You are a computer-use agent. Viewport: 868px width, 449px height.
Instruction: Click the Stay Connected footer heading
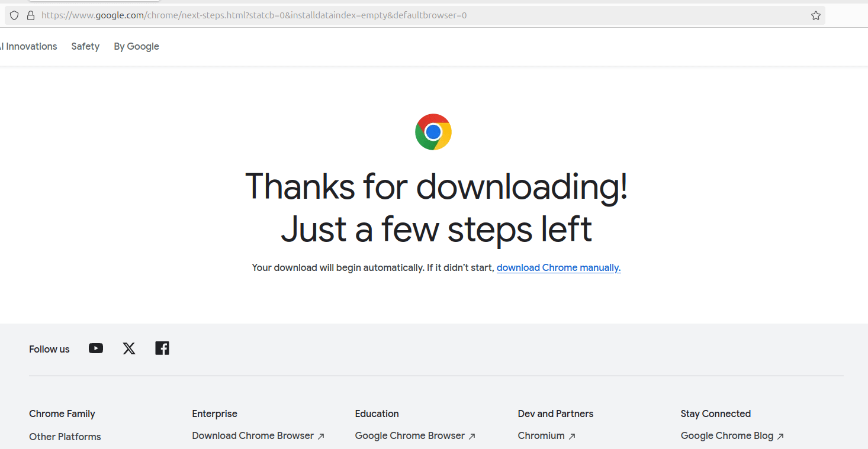pyautogui.click(x=715, y=414)
